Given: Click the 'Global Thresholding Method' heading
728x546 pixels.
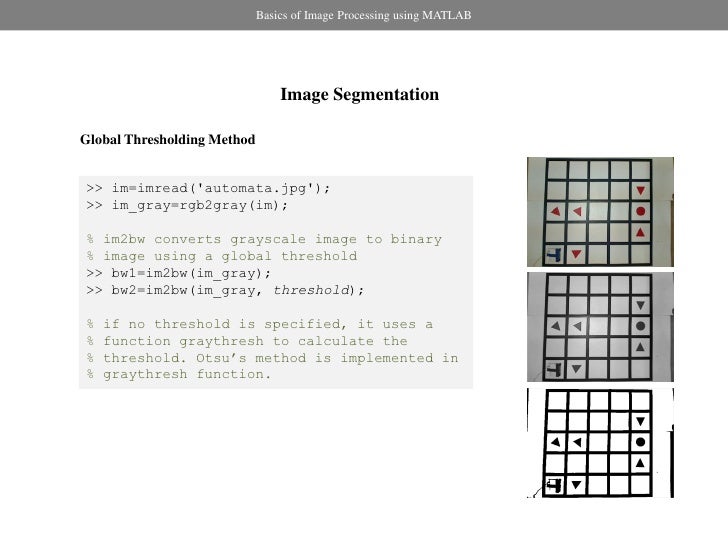Looking at the screenshot, I should 168,139.
